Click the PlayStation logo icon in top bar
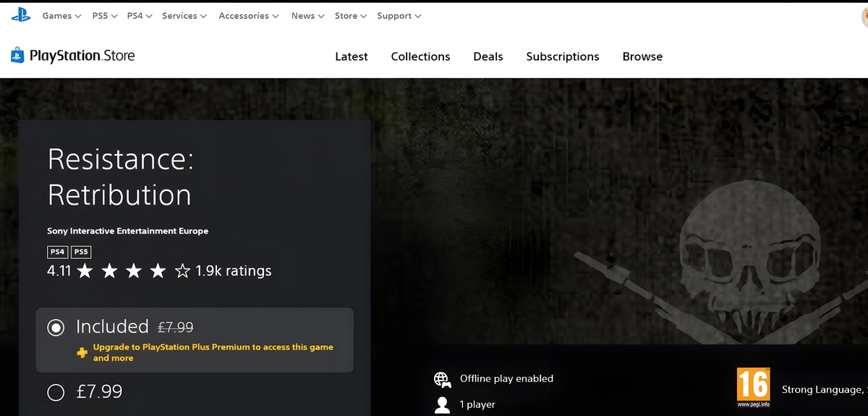 click(21, 15)
